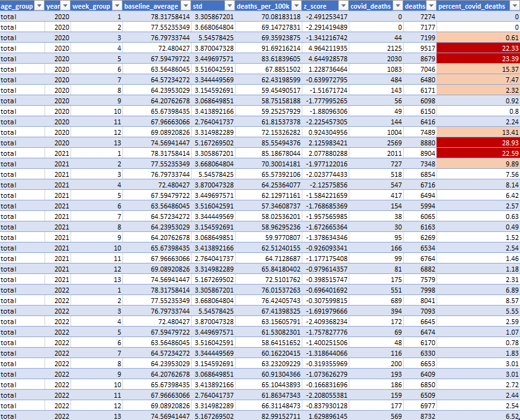Click z_score value -2.409368234
The image size is (520, 420).
pos(326,322)
